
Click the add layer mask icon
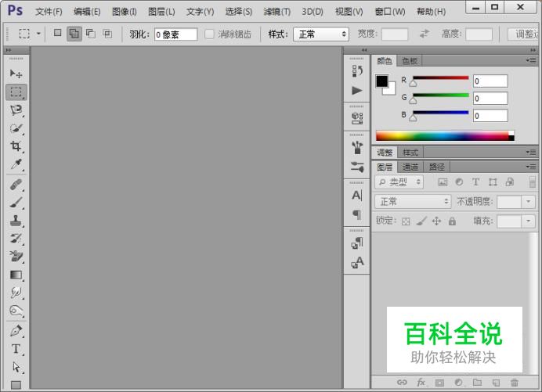click(x=439, y=383)
